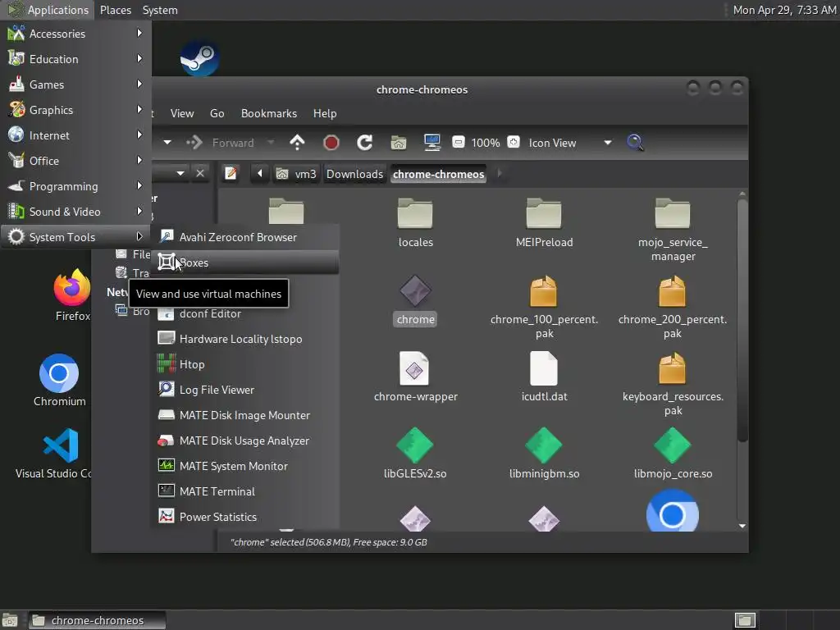Select keyboard_resources.pak file
The height and width of the screenshot is (630, 840).
(x=673, y=384)
